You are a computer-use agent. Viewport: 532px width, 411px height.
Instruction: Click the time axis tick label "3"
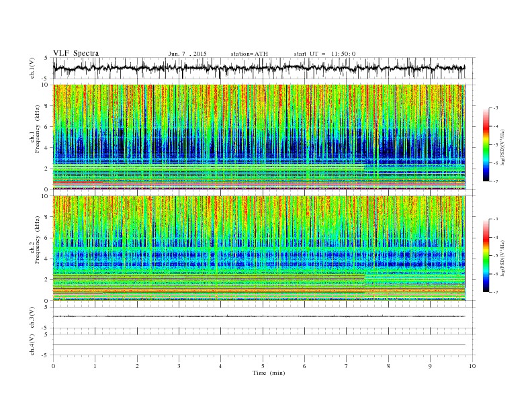[179, 366]
